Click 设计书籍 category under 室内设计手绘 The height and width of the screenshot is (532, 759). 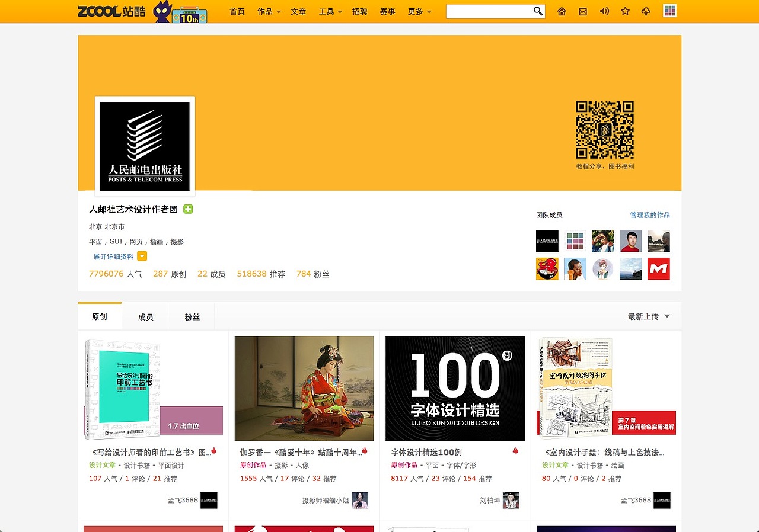[x=590, y=465]
